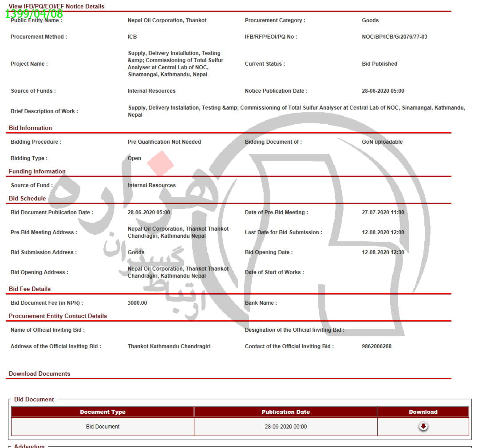
Task: Click the Bid Fee Details heading
Action: pyautogui.click(x=30, y=289)
